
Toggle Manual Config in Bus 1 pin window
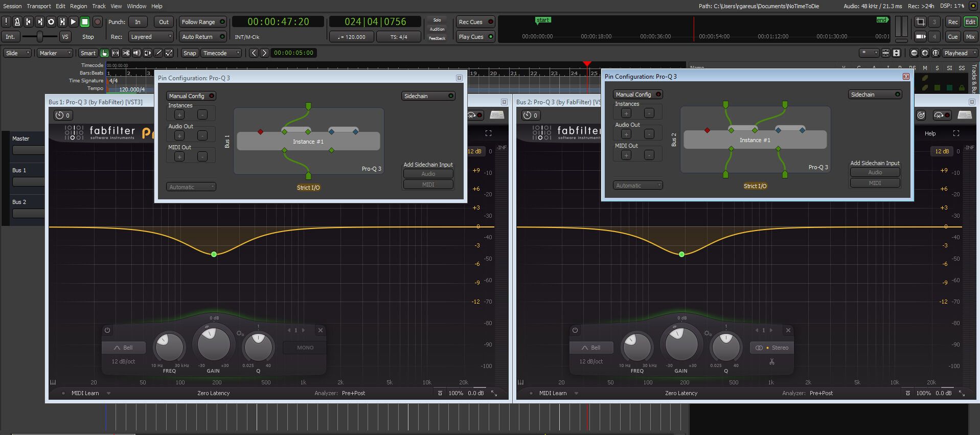[191, 96]
